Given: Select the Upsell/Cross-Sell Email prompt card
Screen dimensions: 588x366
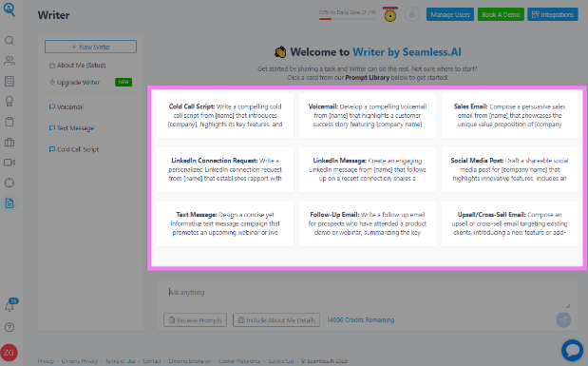Looking at the screenshot, I should [x=509, y=223].
